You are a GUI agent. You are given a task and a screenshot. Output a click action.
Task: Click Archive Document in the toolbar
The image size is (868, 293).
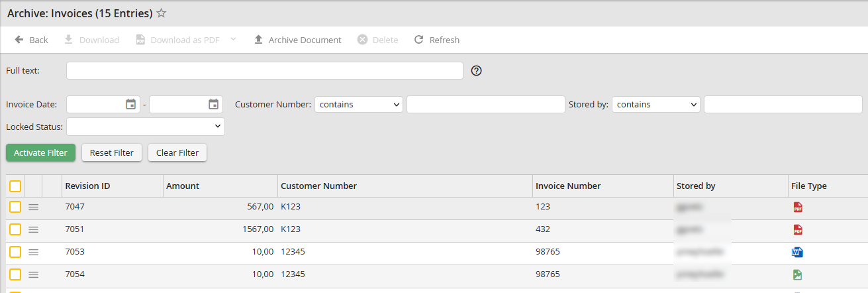[x=297, y=40]
